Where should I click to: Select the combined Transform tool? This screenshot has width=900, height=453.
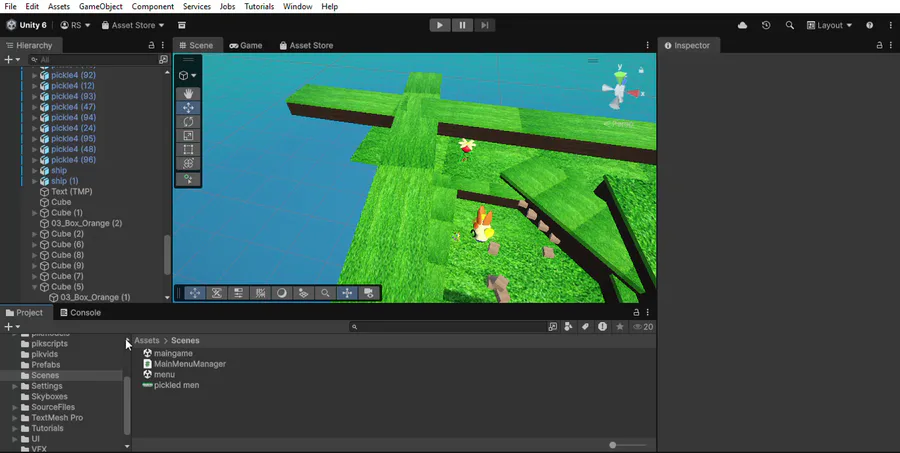pyautogui.click(x=188, y=163)
